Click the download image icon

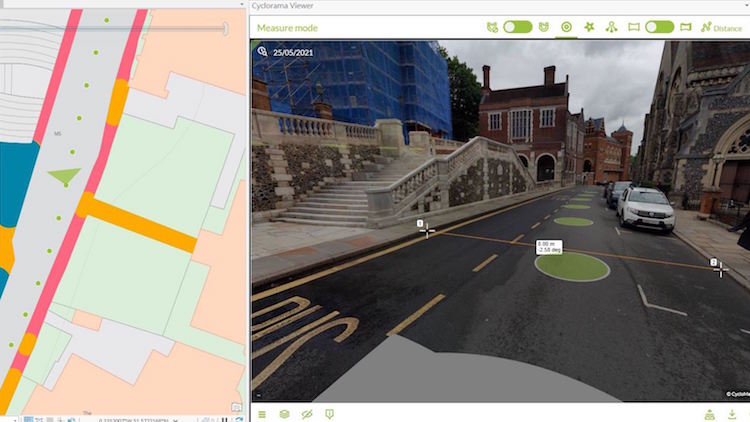[732, 414]
